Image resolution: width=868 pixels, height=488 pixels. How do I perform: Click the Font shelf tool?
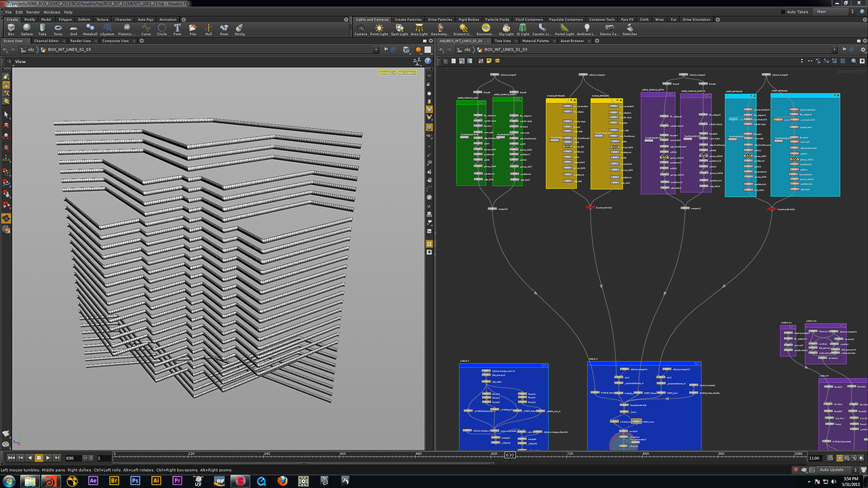177,29
